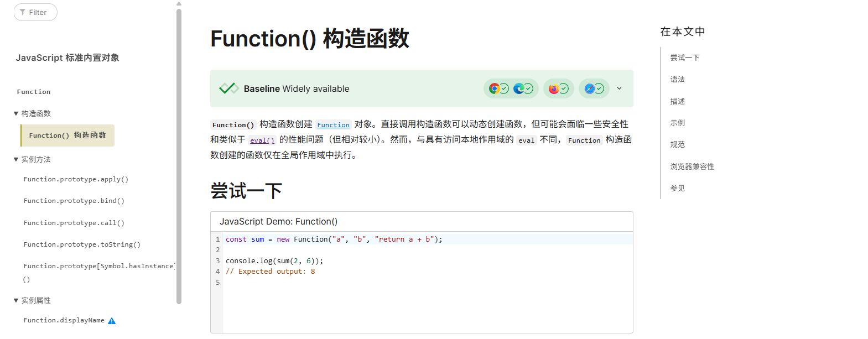Image resolution: width=868 pixels, height=339 pixels.
Task: Jump to 规范 in table of contents
Action: [678, 144]
